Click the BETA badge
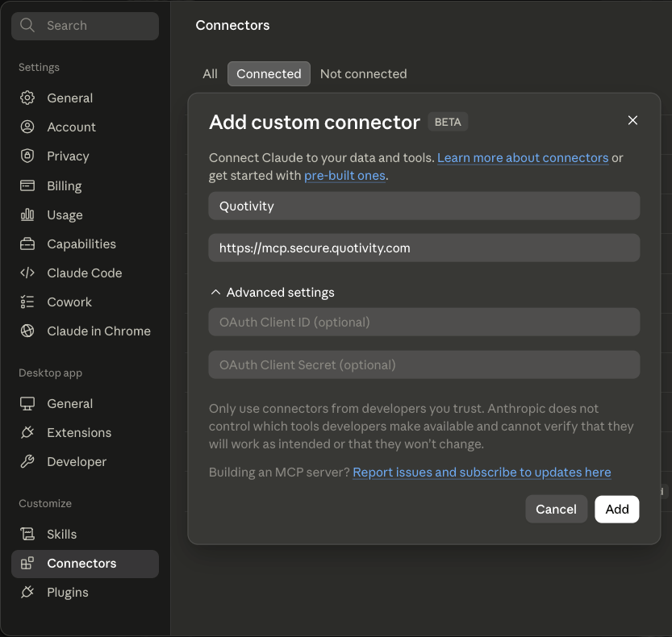This screenshot has height=637, width=672. click(x=448, y=122)
